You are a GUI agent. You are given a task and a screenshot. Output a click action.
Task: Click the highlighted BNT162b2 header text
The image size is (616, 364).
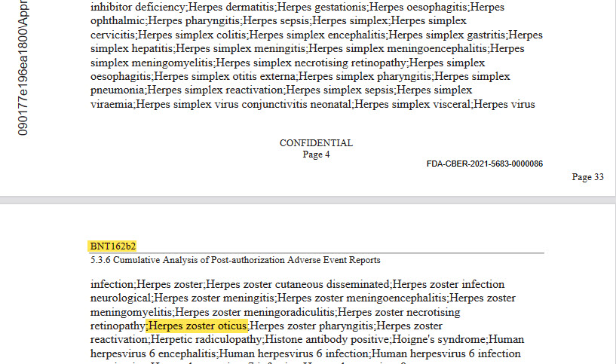point(113,246)
